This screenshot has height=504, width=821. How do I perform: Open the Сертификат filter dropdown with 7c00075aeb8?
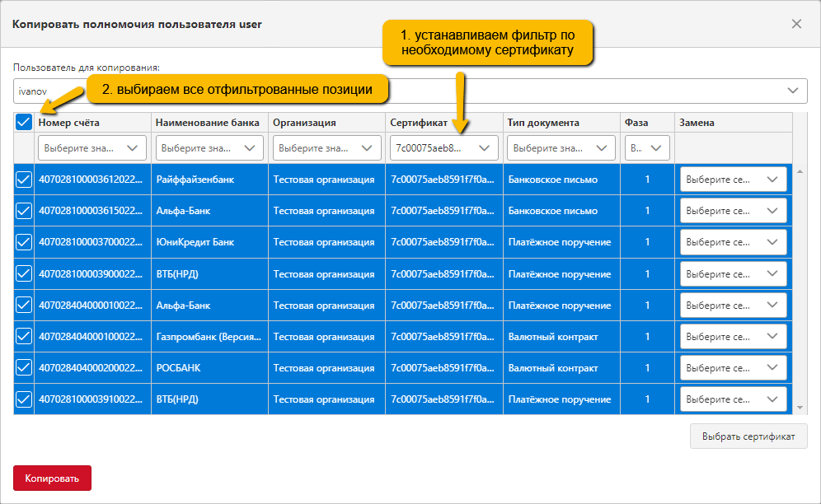pyautogui.click(x=443, y=148)
